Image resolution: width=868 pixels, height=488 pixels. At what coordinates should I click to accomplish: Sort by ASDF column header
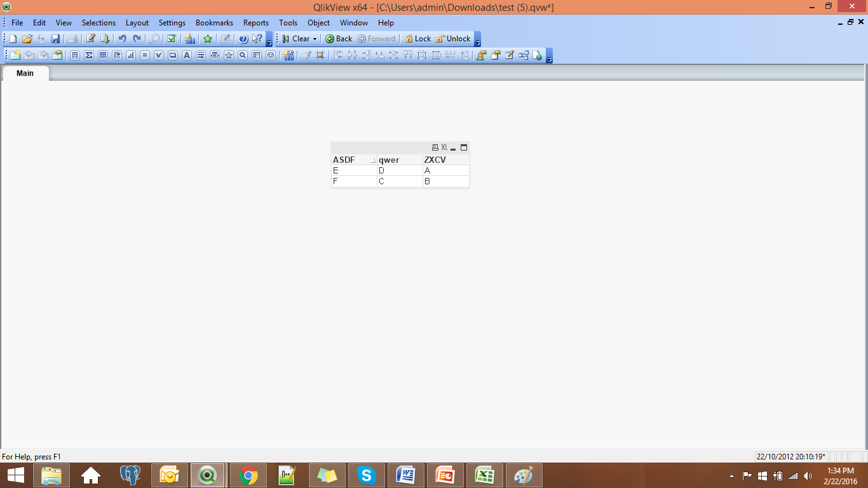pos(354,160)
